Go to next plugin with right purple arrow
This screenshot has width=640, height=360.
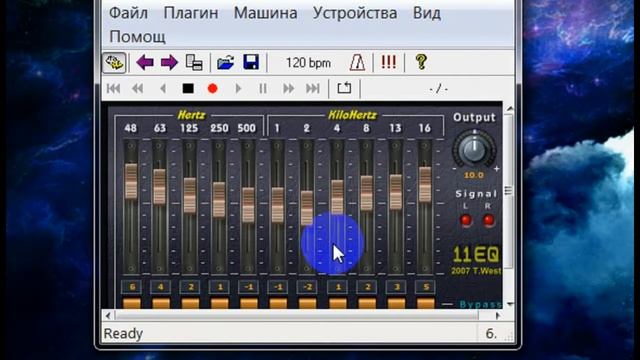coord(169,63)
